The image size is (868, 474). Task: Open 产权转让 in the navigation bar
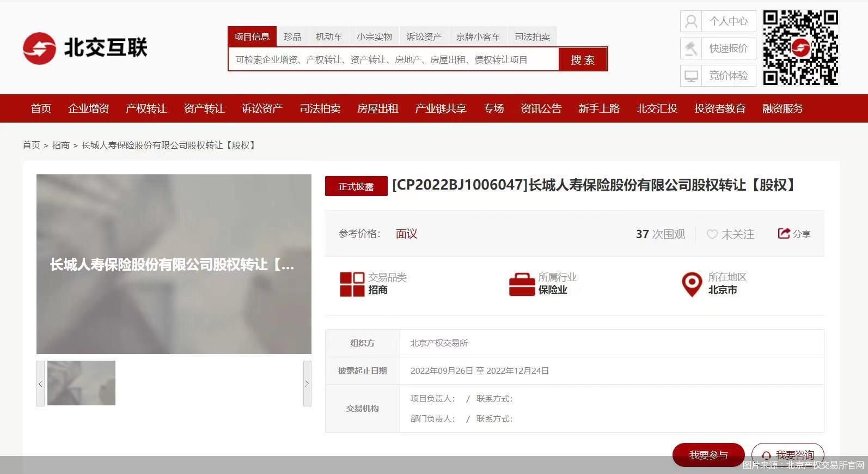146,108
